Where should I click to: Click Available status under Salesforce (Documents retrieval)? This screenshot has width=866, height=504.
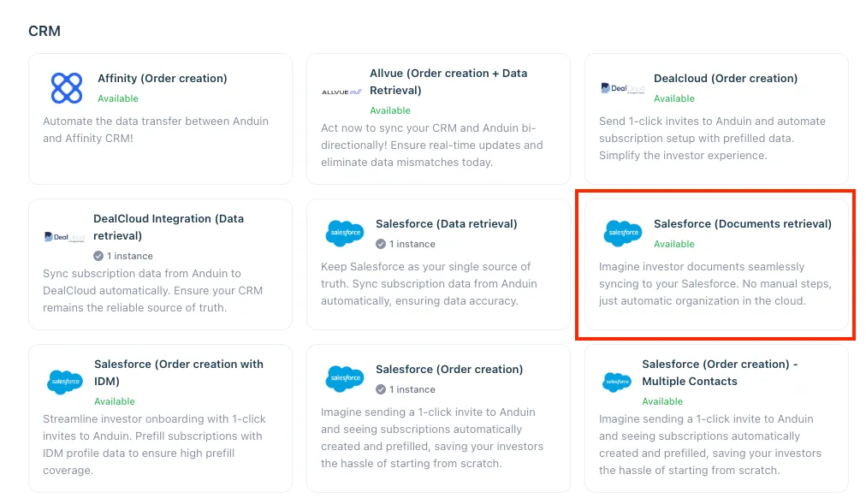[673, 244]
